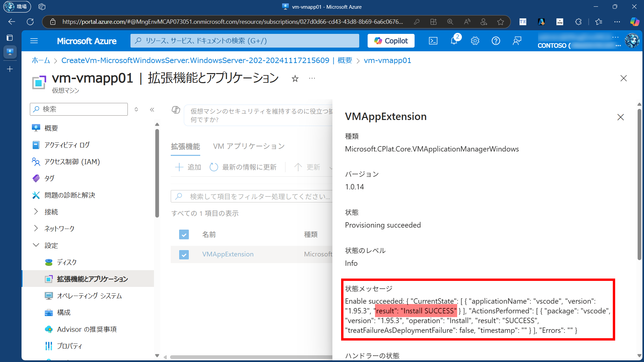Expand the ネットワーク menu group
The image size is (644, 362).
point(36,228)
